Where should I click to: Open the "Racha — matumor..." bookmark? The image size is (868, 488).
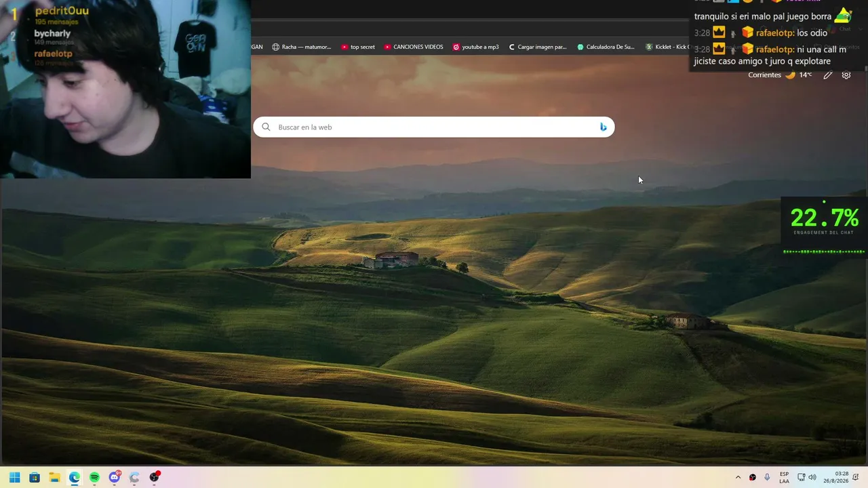(x=302, y=47)
